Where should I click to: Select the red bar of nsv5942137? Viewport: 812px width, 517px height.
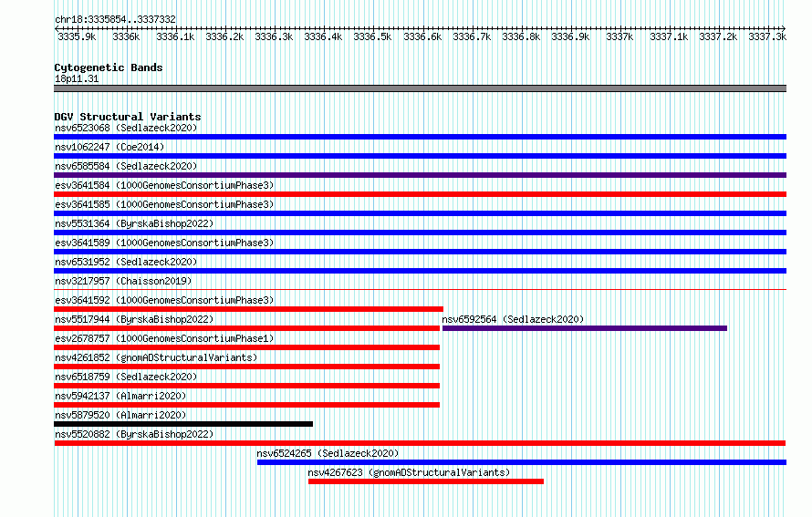[x=246, y=405]
